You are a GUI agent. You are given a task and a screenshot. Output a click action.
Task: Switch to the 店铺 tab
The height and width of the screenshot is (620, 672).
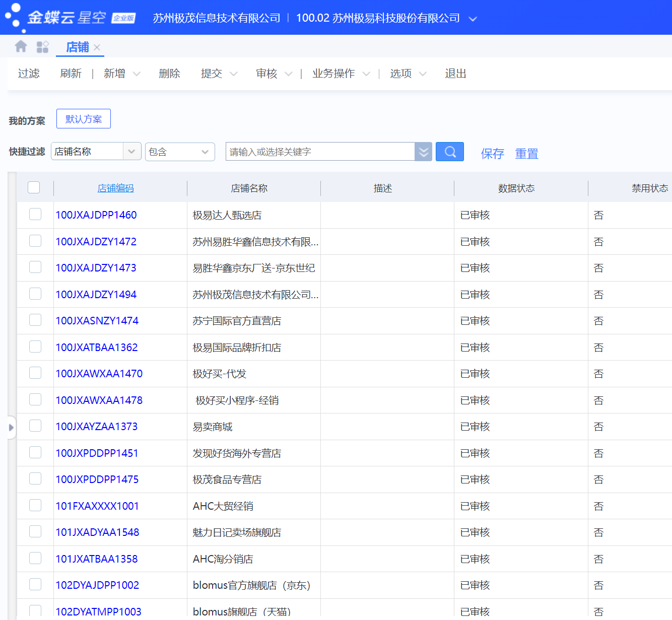point(78,47)
